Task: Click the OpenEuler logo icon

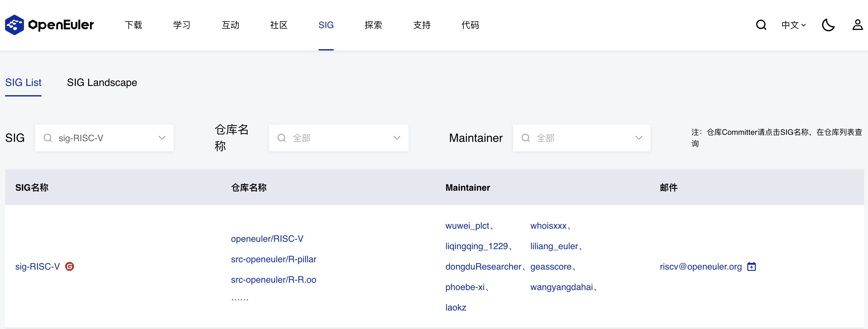Action: (x=14, y=25)
